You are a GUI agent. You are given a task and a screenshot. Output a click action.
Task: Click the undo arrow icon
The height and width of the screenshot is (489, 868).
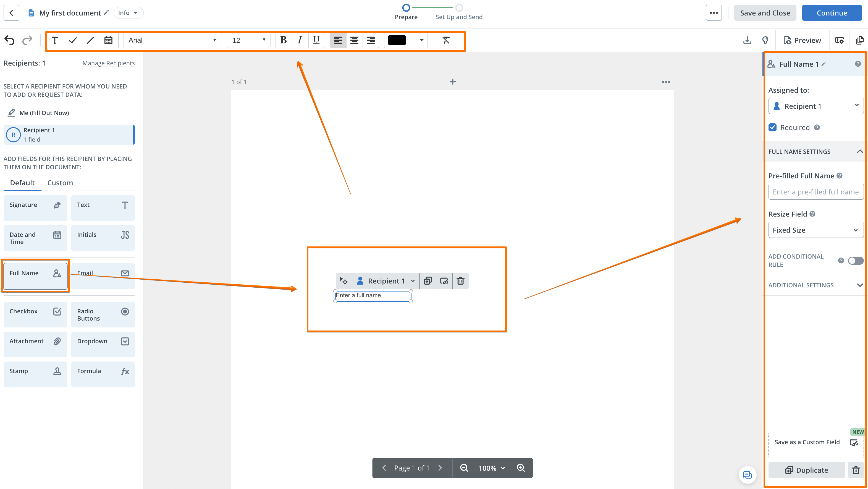coord(9,40)
